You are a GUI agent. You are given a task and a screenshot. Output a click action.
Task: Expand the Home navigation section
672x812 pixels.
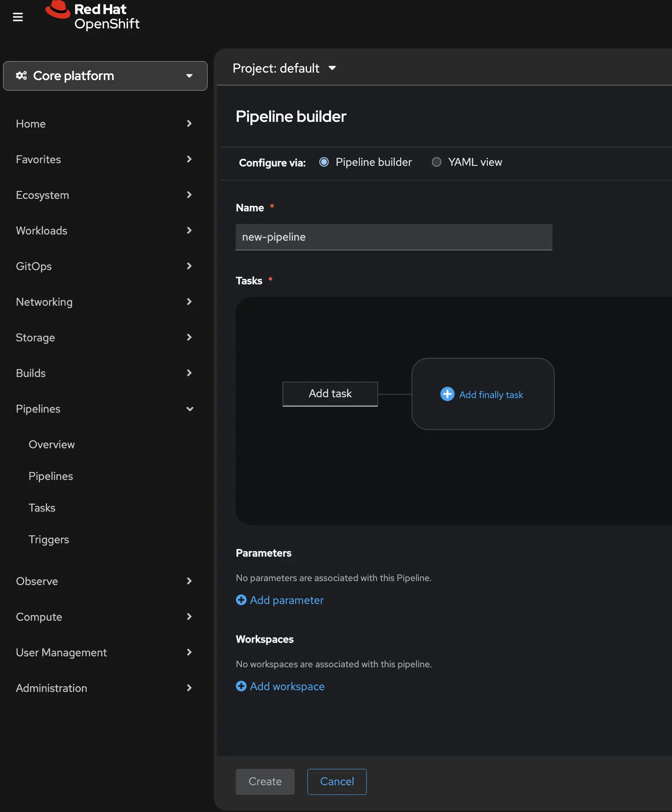click(x=105, y=124)
